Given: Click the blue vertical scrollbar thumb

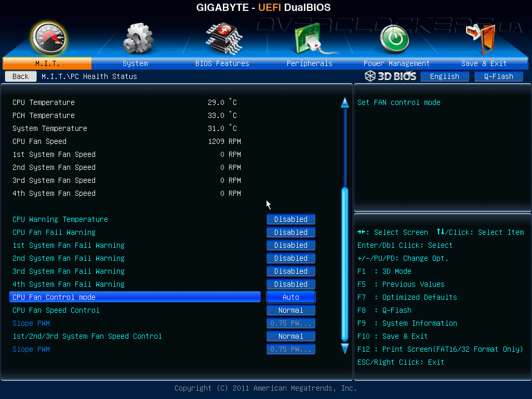Looking at the screenshot, I should tap(345, 264).
